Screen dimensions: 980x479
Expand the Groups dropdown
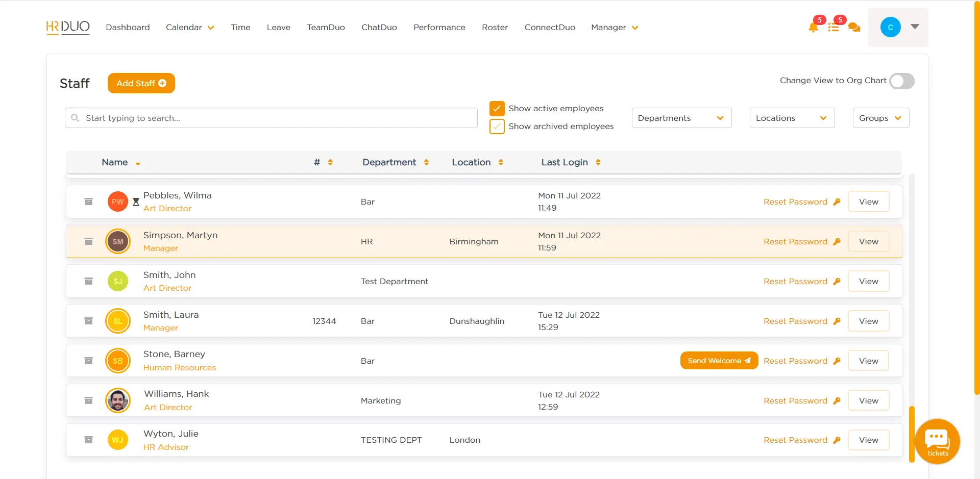click(880, 118)
